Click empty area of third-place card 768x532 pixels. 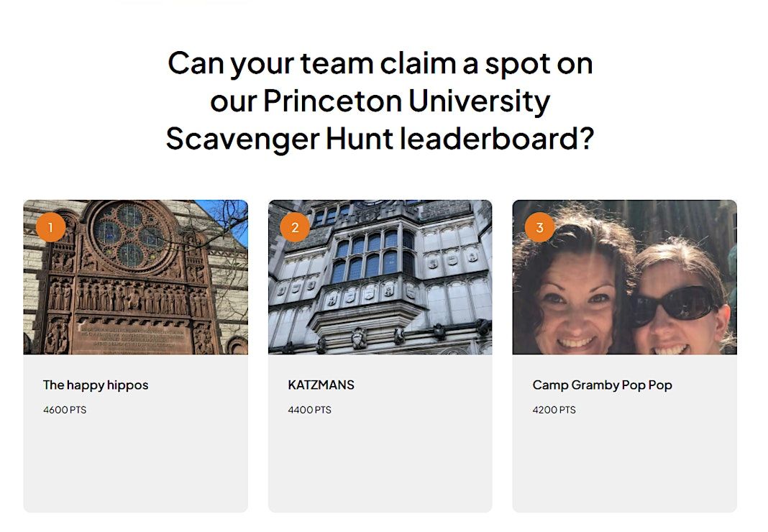click(x=624, y=465)
